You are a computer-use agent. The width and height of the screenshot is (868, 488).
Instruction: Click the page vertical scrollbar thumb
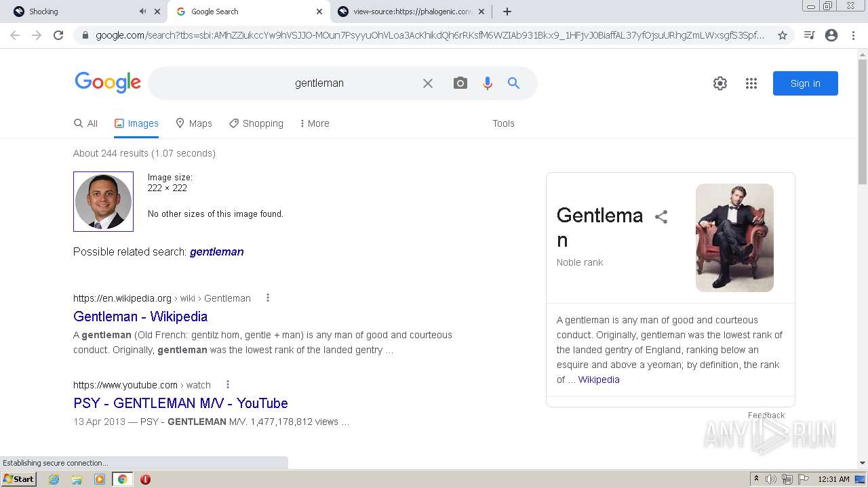point(863,121)
